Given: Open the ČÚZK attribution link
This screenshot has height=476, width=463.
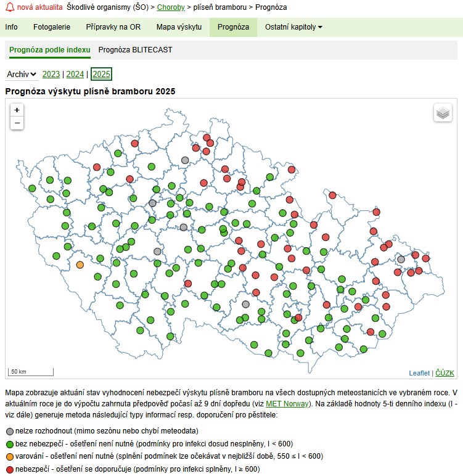Looking at the screenshot, I should click(445, 373).
